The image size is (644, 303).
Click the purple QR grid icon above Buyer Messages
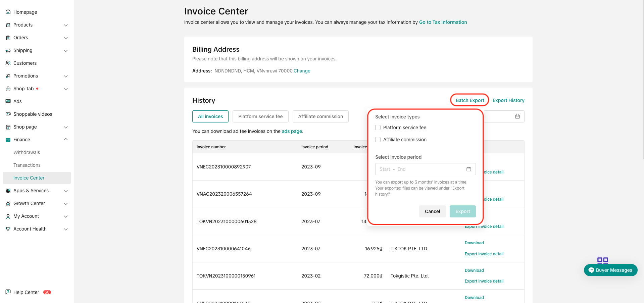click(602, 260)
